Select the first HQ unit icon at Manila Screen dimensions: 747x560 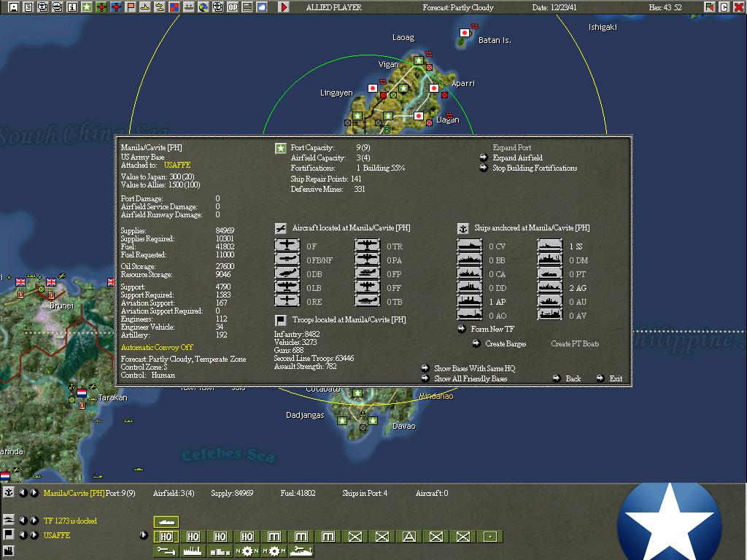(166, 536)
